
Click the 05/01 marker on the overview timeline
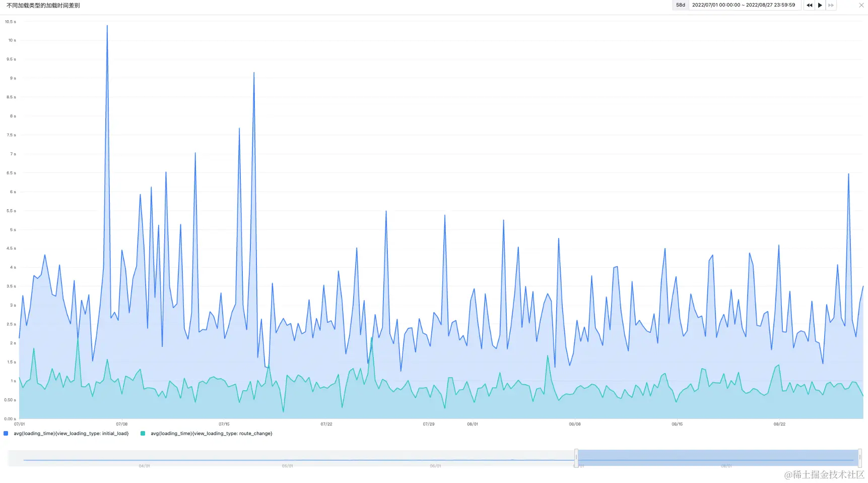287,466
